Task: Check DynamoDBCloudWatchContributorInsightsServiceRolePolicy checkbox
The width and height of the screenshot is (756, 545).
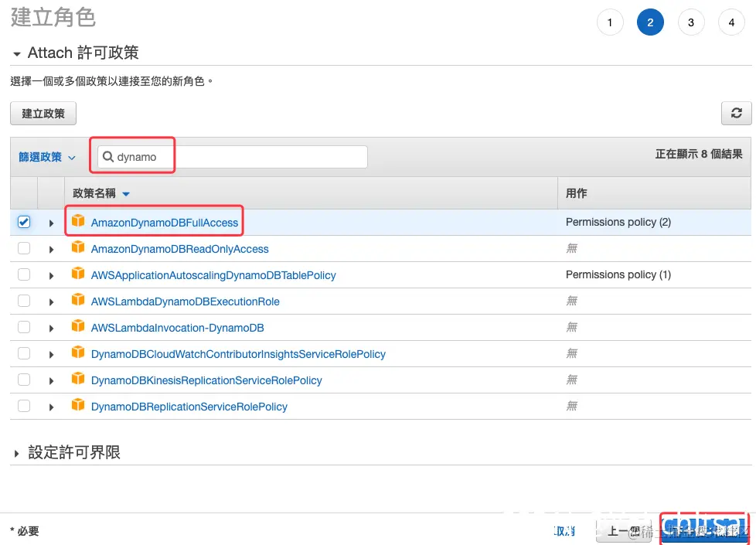Action: (24, 353)
